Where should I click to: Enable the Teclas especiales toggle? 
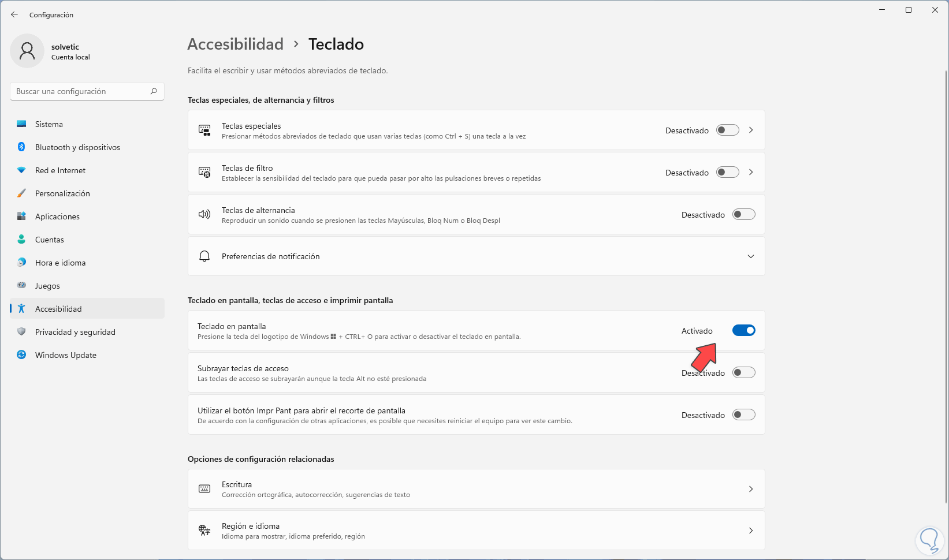pos(727,130)
